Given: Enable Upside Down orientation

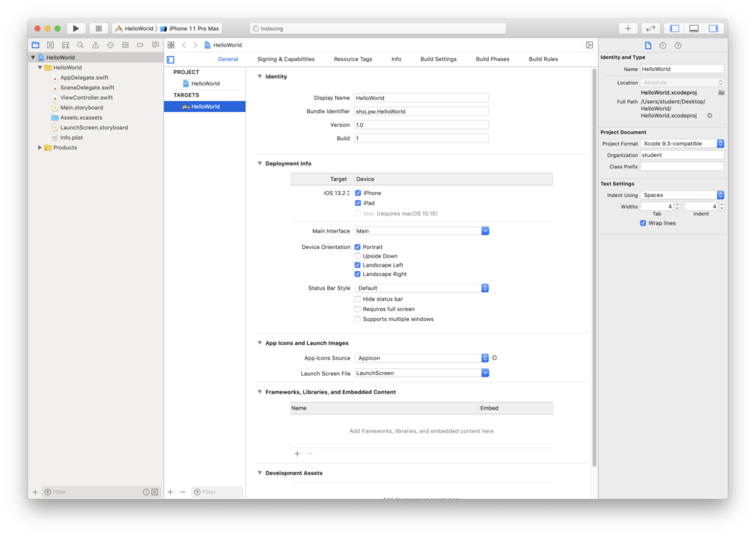Looking at the screenshot, I should click(x=358, y=256).
